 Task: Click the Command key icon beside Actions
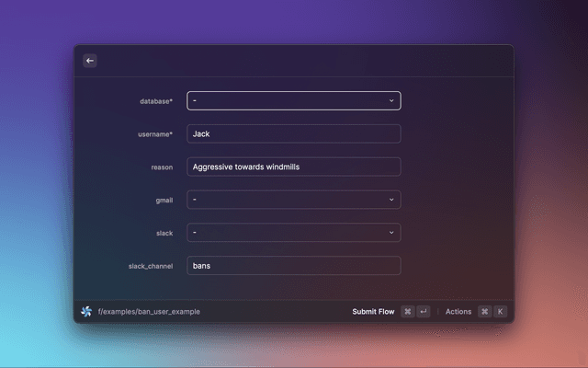(x=484, y=312)
